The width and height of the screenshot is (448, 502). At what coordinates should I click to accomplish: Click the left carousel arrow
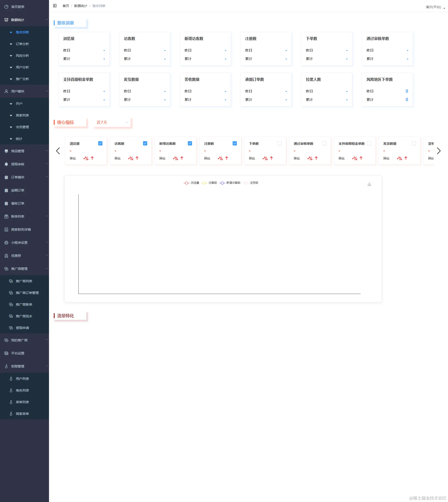58,151
